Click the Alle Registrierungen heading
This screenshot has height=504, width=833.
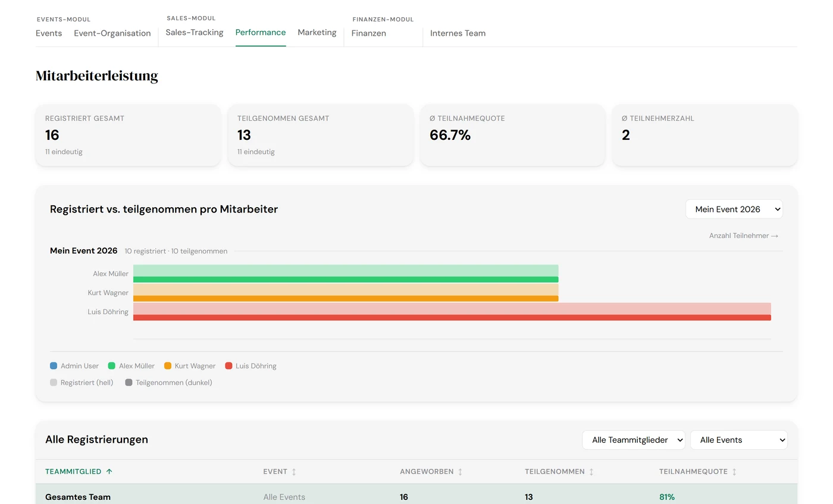point(97,440)
